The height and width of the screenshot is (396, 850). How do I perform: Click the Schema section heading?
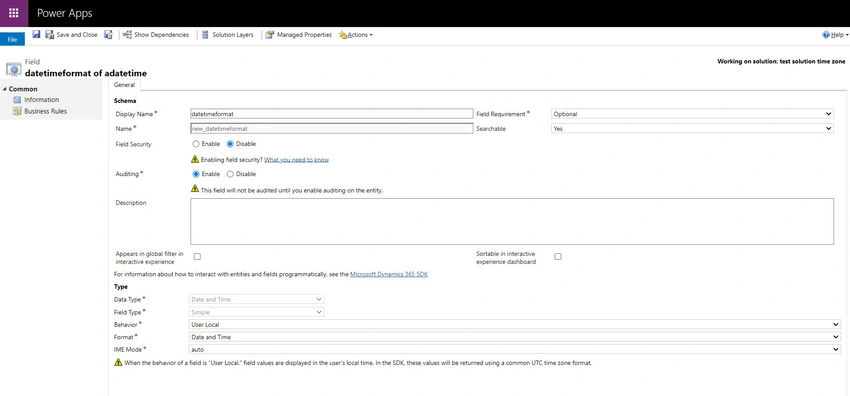pyautogui.click(x=125, y=101)
